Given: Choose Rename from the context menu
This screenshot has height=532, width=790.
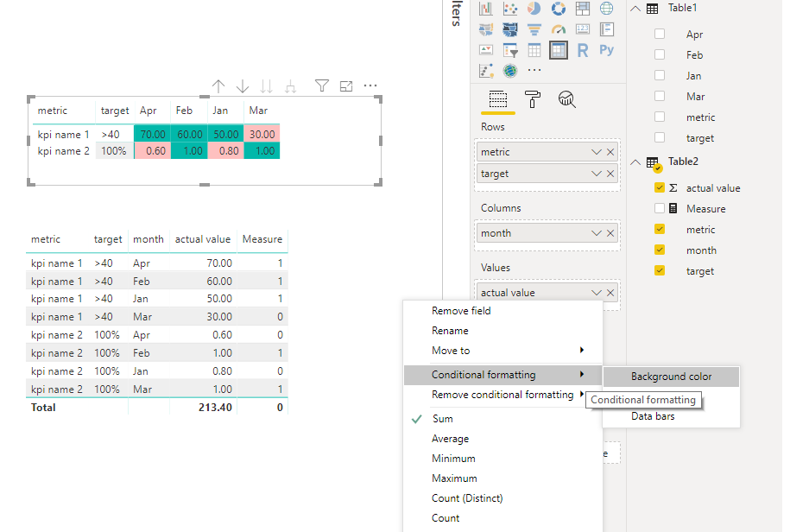Looking at the screenshot, I should tap(502, 331).
